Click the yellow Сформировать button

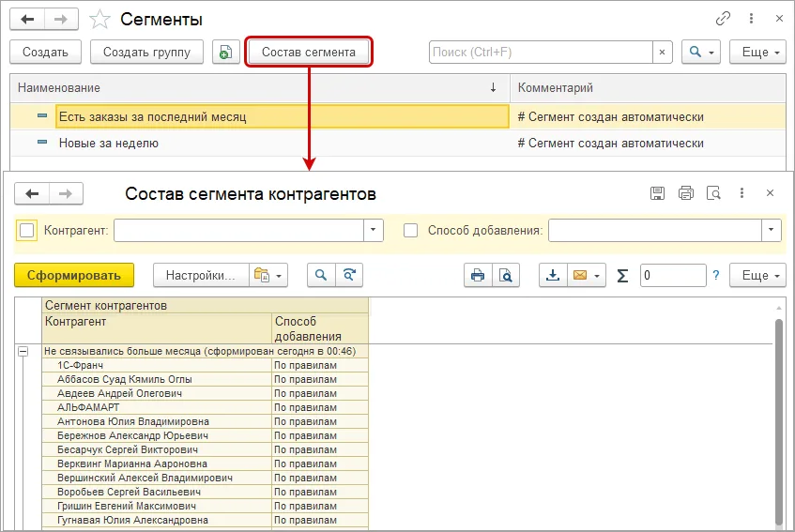(74, 275)
